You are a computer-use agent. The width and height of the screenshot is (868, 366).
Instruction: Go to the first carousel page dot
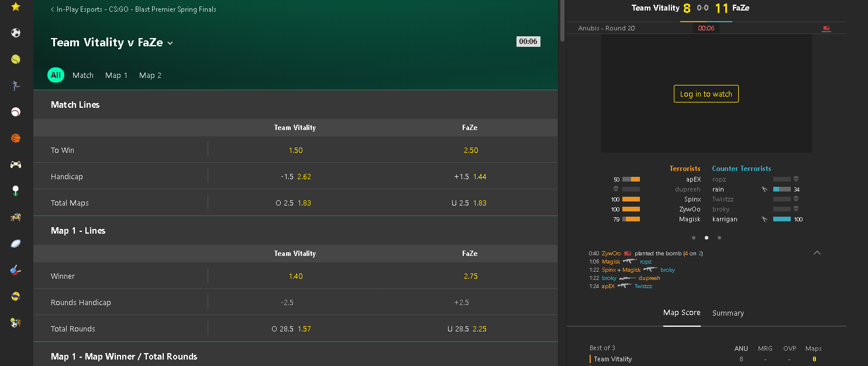point(694,238)
